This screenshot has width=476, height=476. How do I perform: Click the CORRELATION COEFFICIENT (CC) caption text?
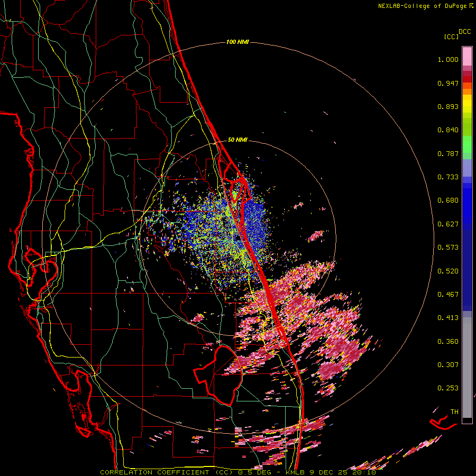tap(167, 472)
